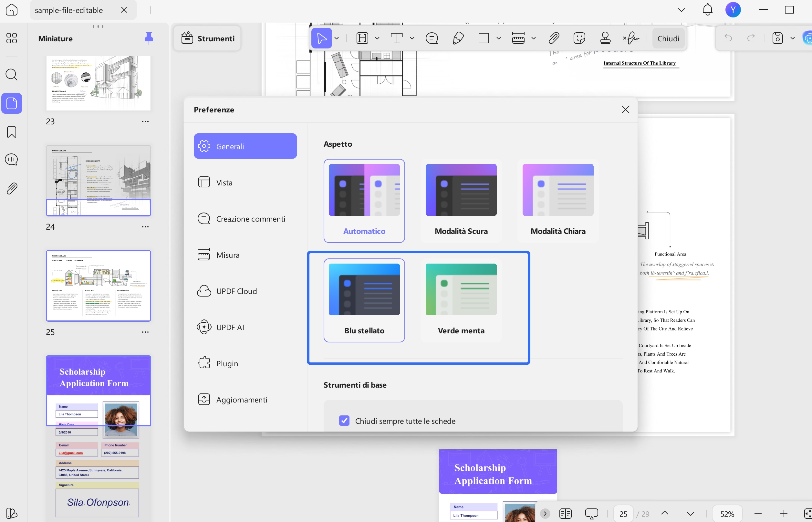Expand the bottom bar chevron
The width and height of the screenshot is (812, 522).
point(545,514)
